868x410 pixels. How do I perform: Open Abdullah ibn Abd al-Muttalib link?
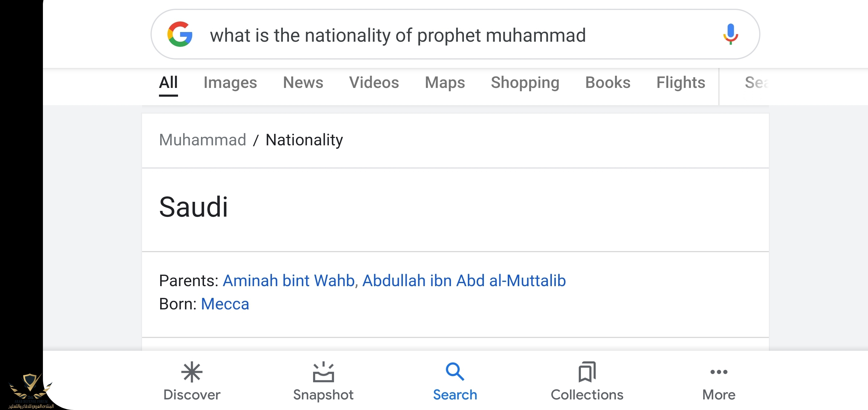pyautogui.click(x=464, y=281)
